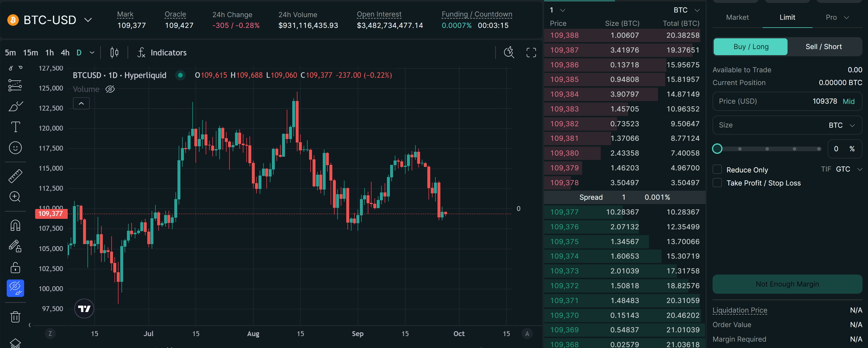Viewport: 868px width, 348px height.
Task: Open the emoji icons tool
Action: point(15,148)
